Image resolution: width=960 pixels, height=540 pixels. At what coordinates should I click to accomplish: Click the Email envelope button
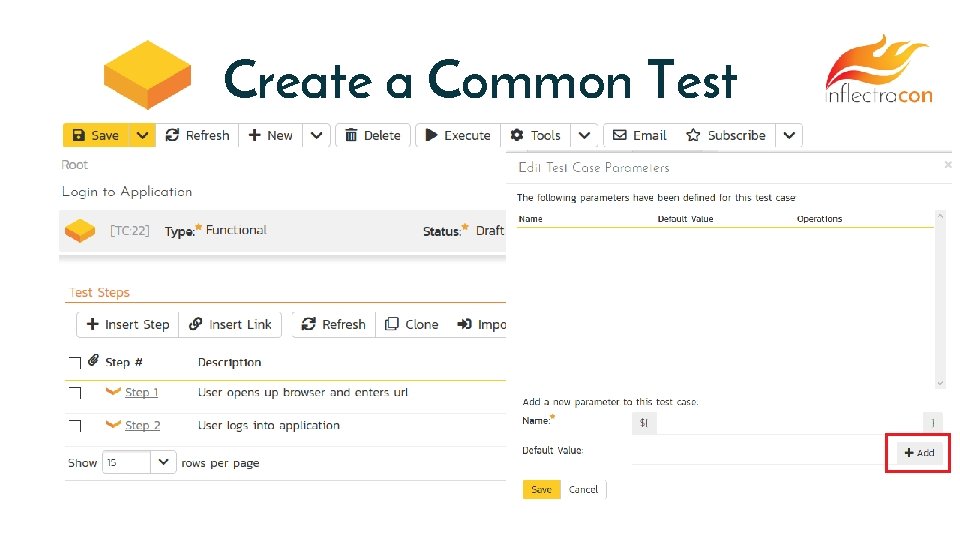click(x=639, y=136)
